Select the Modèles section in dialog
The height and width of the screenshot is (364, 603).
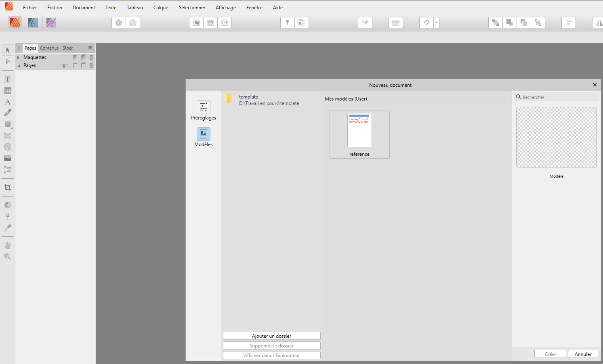click(x=204, y=137)
